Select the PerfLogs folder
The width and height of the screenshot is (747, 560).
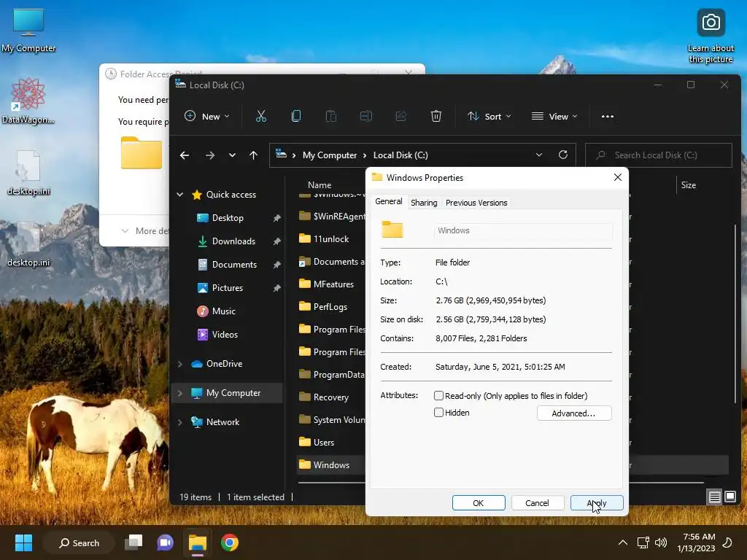coord(330,307)
